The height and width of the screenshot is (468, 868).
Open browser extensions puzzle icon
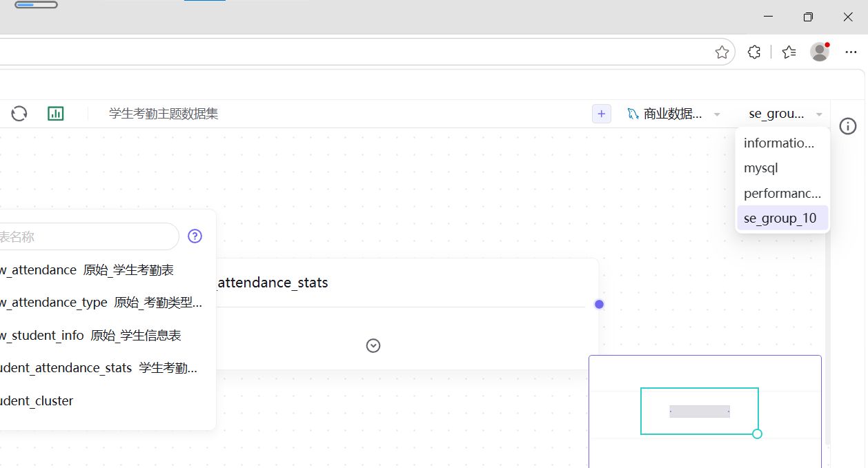point(754,52)
